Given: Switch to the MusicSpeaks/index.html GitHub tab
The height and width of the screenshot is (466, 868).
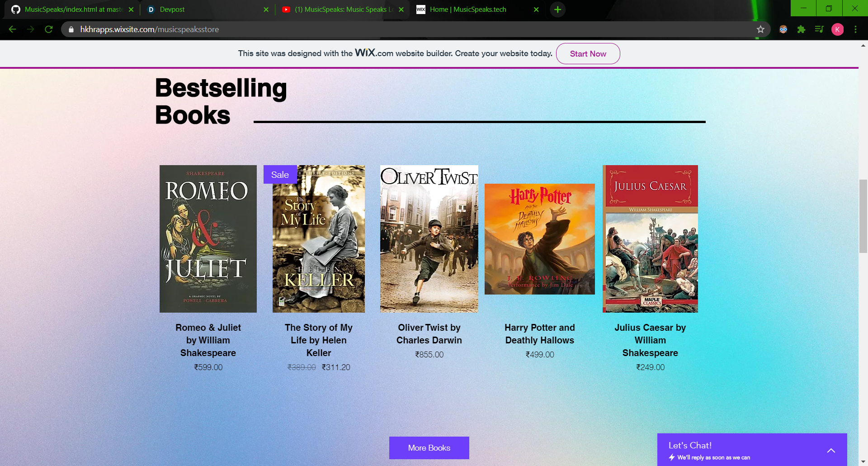Looking at the screenshot, I should [72, 10].
